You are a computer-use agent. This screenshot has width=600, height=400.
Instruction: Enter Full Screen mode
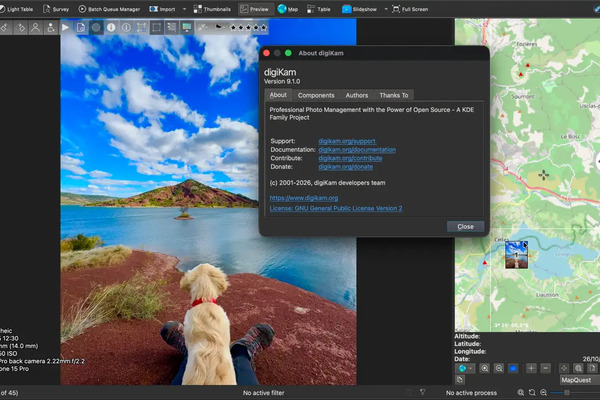410,9
